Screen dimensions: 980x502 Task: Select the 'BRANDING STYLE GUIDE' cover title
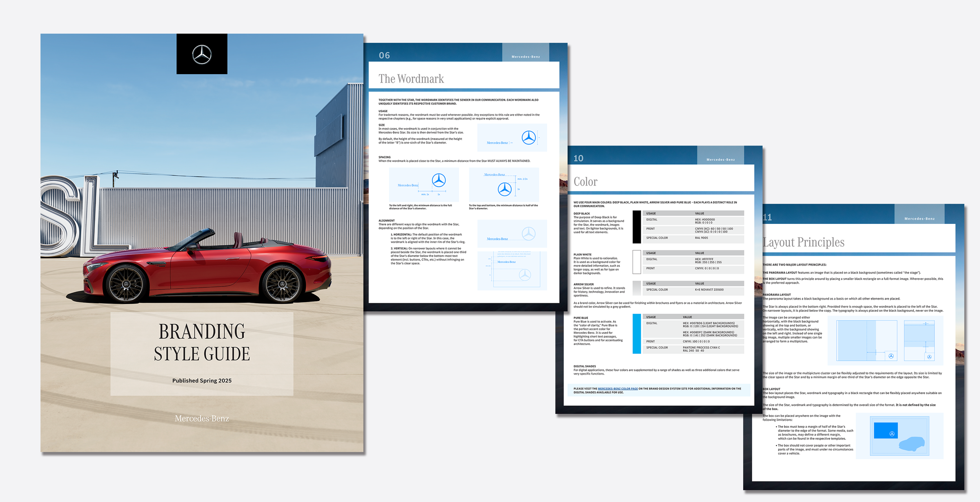click(202, 342)
